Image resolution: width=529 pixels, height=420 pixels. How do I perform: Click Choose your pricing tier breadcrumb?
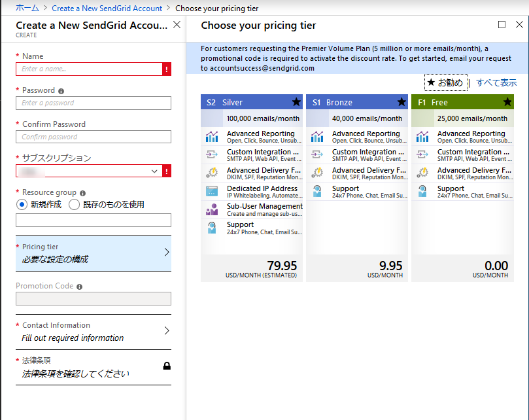(x=217, y=8)
